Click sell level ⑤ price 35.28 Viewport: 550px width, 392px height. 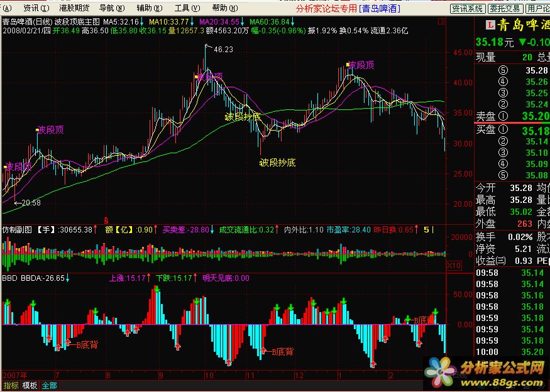537,70
